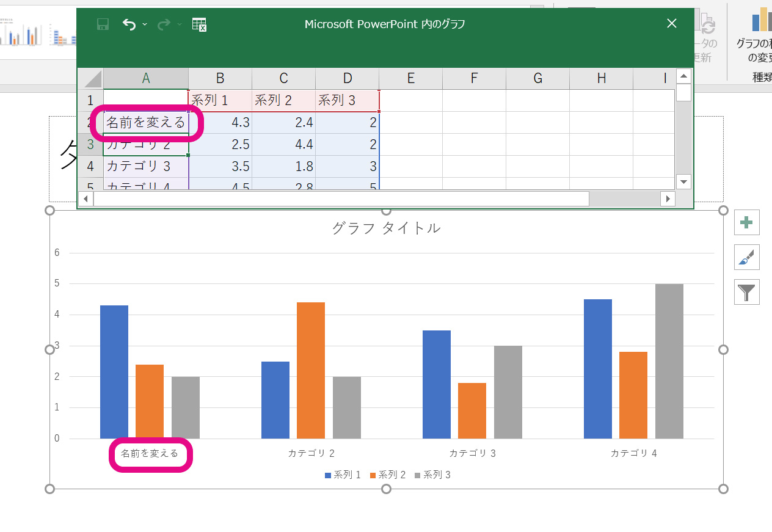
Task: Click the change chart type button in ribbon
Action: pos(756,37)
